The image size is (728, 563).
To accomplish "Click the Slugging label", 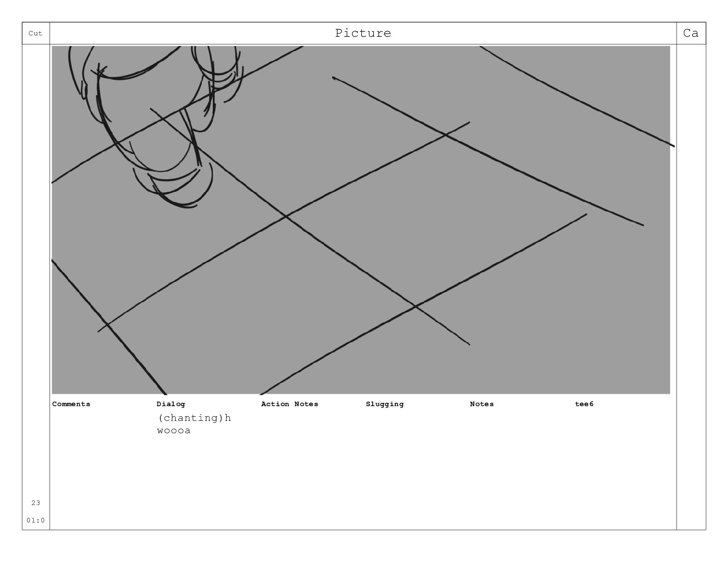I will (x=385, y=404).
